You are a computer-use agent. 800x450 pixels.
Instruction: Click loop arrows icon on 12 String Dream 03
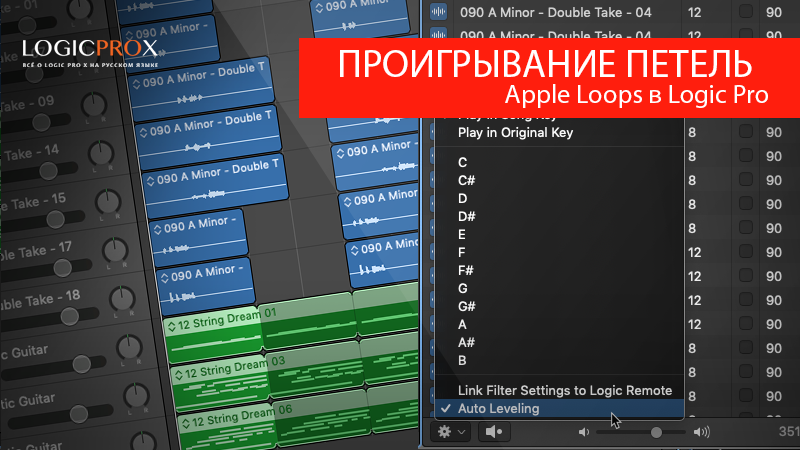pyautogui.click(x=179, y=375)
